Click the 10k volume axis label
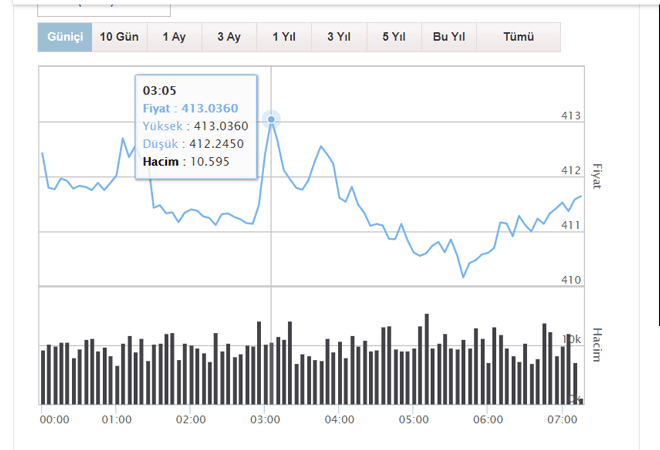Viewport: 660px width, 450px height. tap(572, 340)
